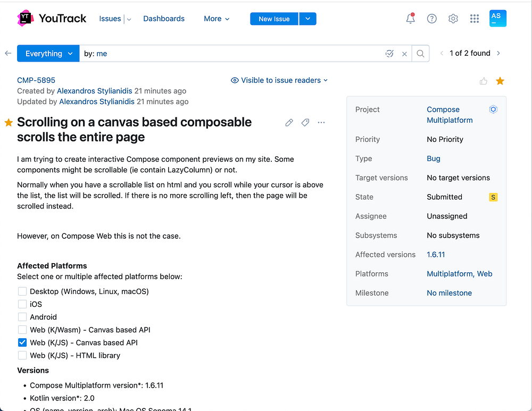Screen dimensions: 532x411
Task: Click Multiplatform, Web platforms value
Action: coord(460,274)
